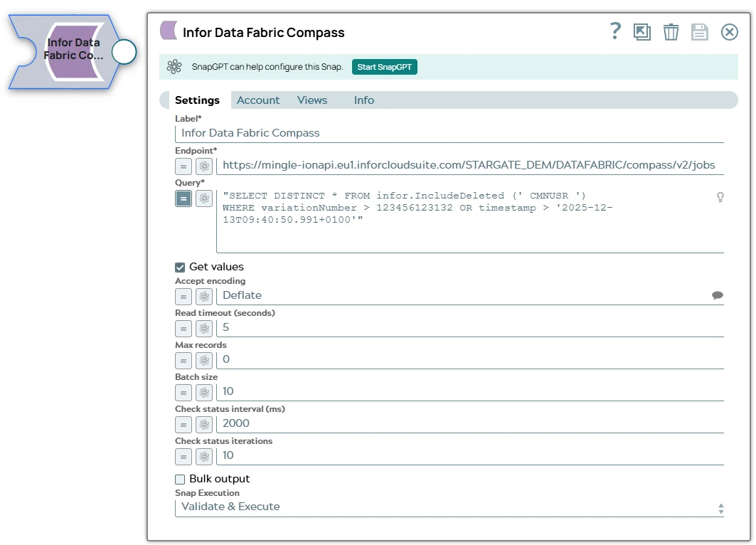Click the lightbulb suggestion icon in Query
This screenshot has width=756, height=545.
point(720,197)
